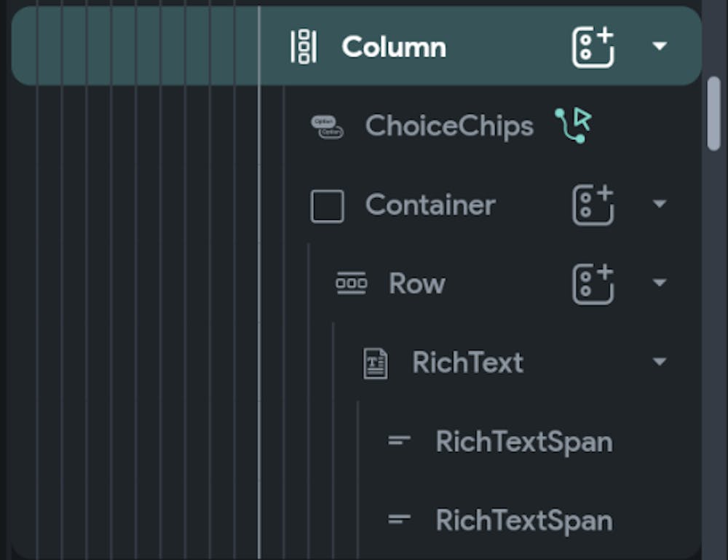
Task: Add a child widget to Container
Action: tap(593, 205)
